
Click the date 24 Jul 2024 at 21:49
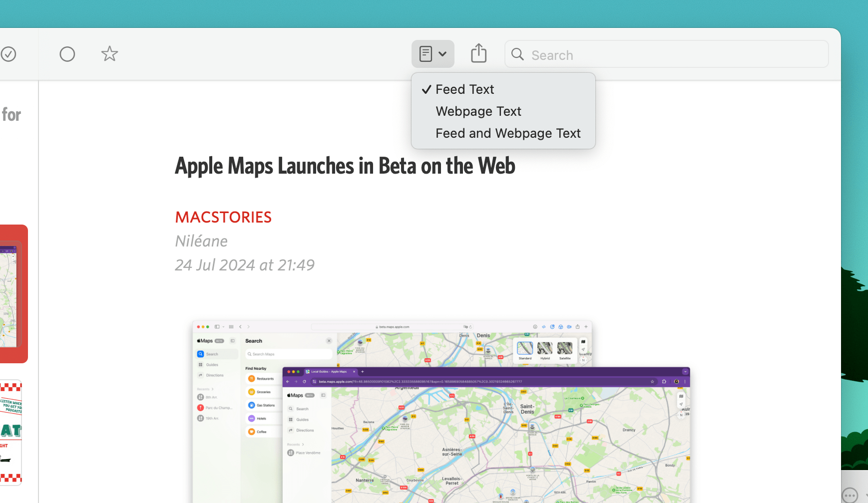[x=245, y=265]
